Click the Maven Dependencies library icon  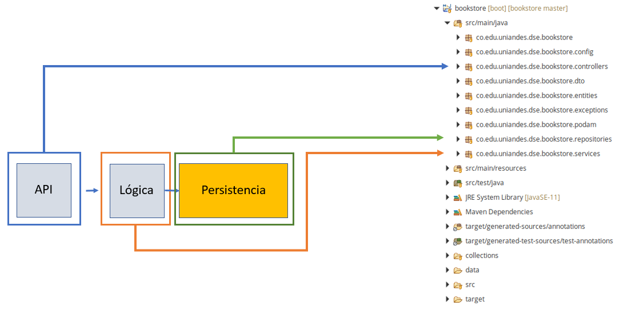click(x=458, y=212)
